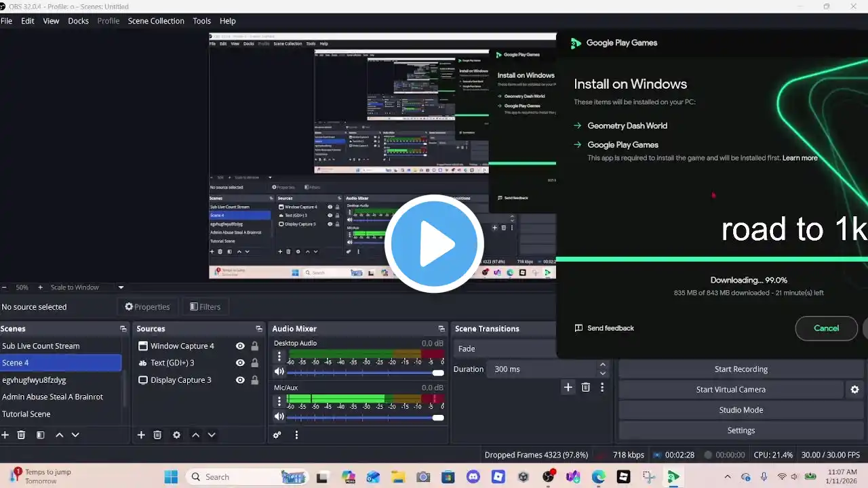This screenshot has width=868, height=488.
Task: Move the scene up in Scenes list
Action: tap(59, 435)
